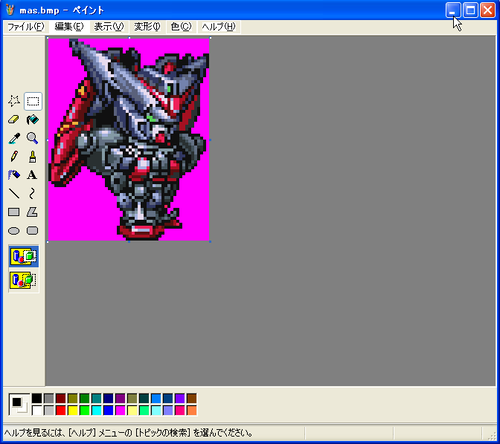Activate the Pick Color eyedropper tool

pos(14,138)
